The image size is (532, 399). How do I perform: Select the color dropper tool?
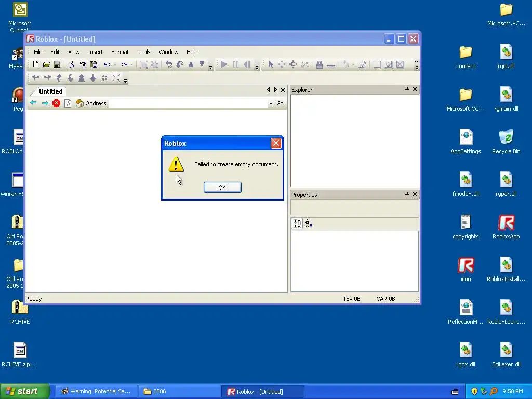point(363,64)
